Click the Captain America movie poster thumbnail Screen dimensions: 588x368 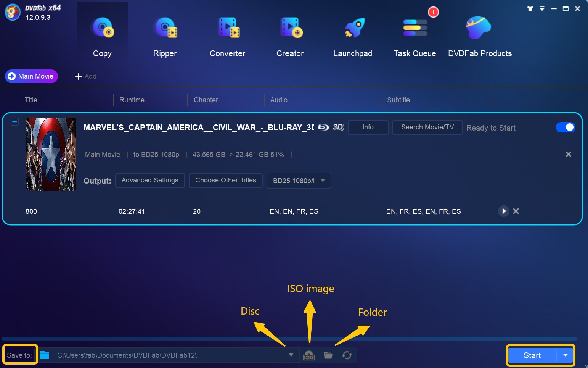coord(51,154)
